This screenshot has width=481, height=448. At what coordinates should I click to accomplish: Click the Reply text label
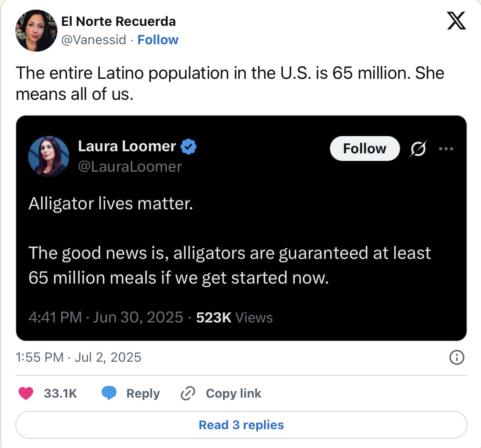[x=143, y=394]
